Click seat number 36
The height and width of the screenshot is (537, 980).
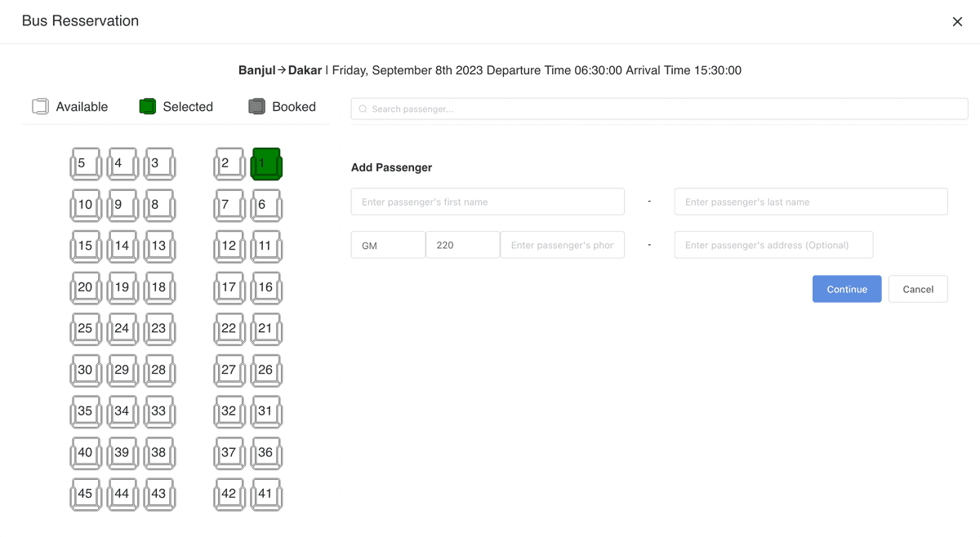coord(265,453)
